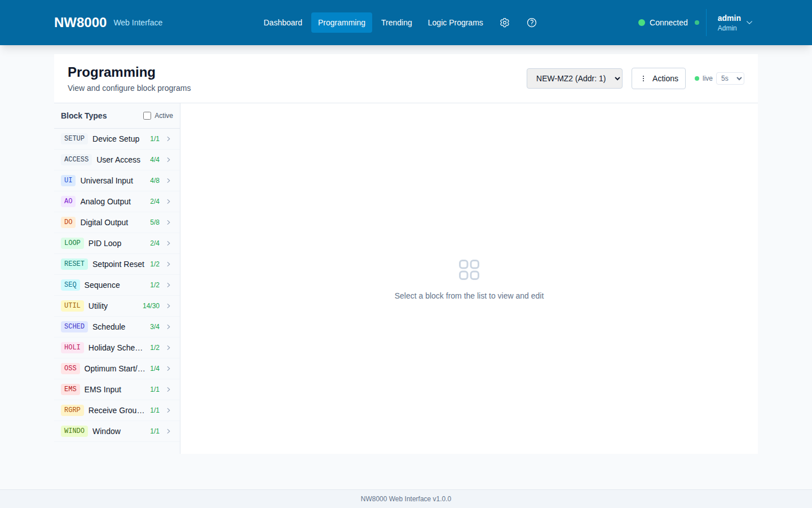This screenshot has width=812, height=508.
Task: Click the Optimum Start 1/4 count
Action: pyautogui.click(x=155, y=369)
